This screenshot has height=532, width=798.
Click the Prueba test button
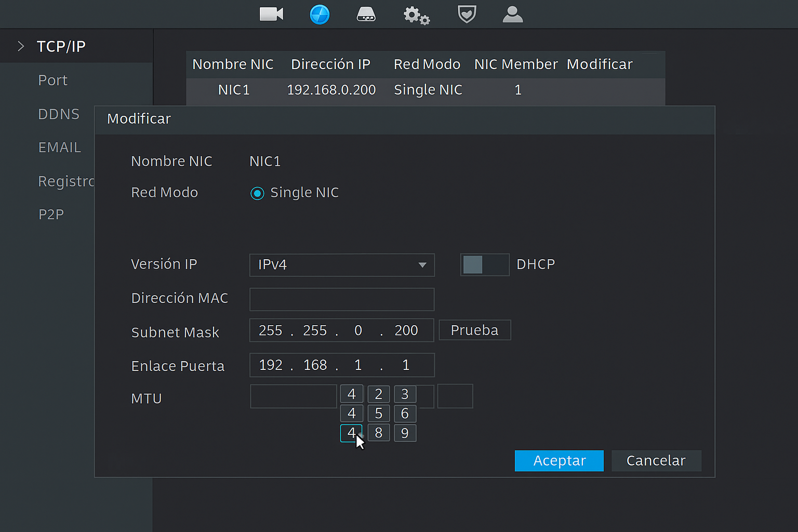pos(474,330)
